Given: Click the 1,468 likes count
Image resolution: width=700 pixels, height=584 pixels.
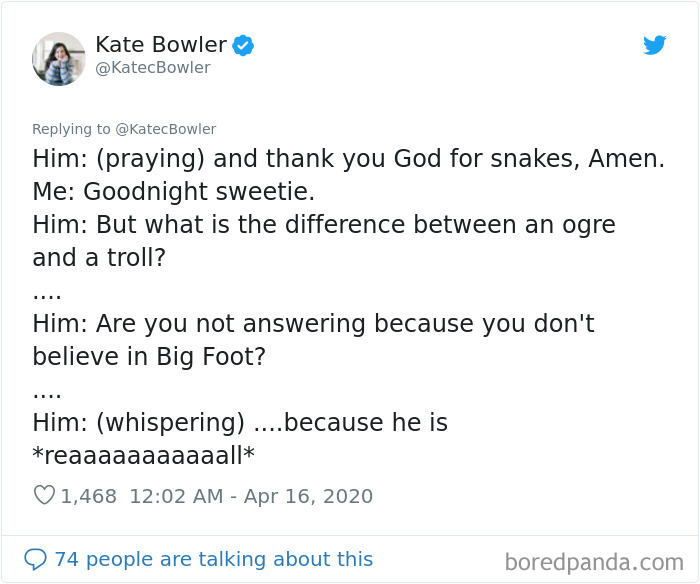Looking at the screenshot, I should pyautogui.click(x=89, y=496).
